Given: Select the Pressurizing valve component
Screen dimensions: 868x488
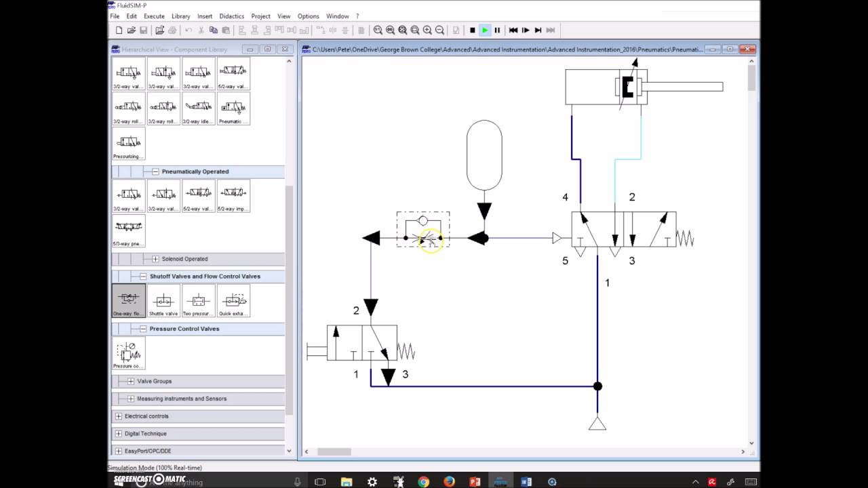Looking at the screenshot, I should coord(129,144).
